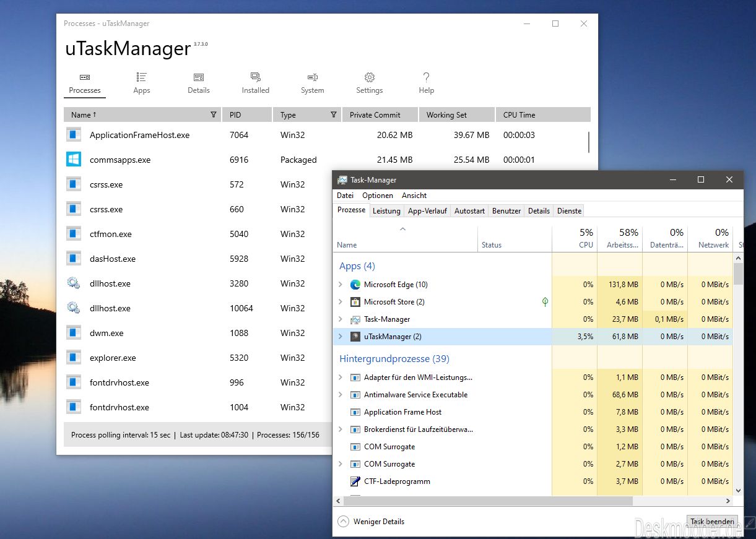Click the dwm.exe process icon
This screenshot has width=756, height=539.
click(74, 333)
